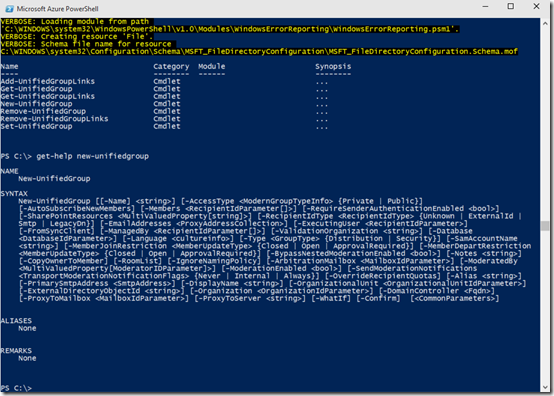Click the 'Cmdlet' category for Add-UnifiedGroupLinks
The width and height of the screenshot is (554, 396).
click(167, 81)
